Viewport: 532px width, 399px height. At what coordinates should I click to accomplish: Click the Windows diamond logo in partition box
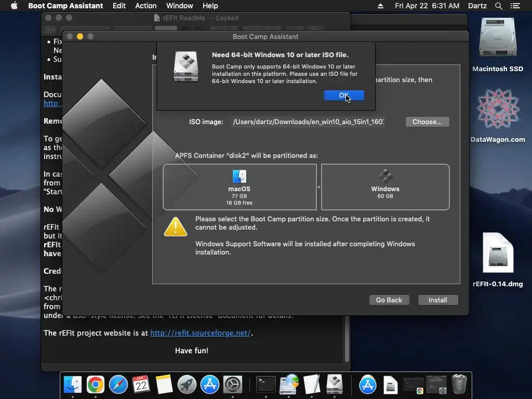[385, 176]
